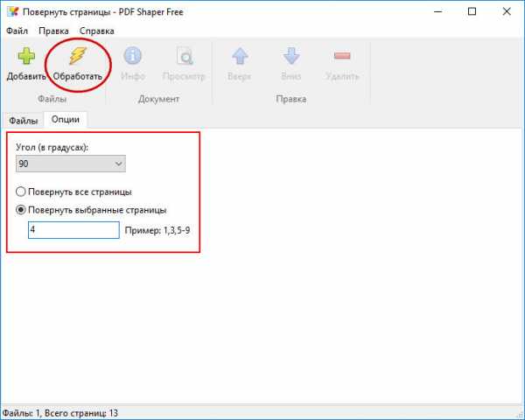Click the red Delete (Удалить) icon

tap(342, 56)
